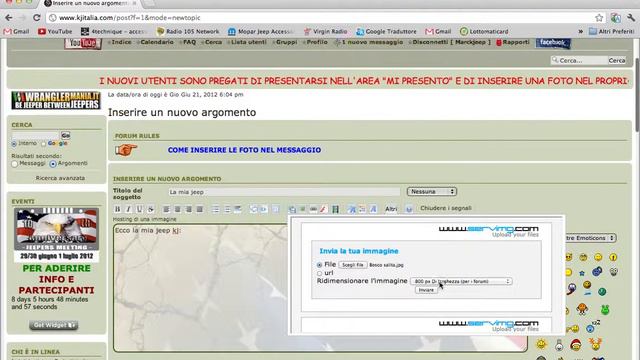Select Argomenti results radio button
Image resolution: width=640 pixels, height=360 pixels.
(x=53, y=164)
